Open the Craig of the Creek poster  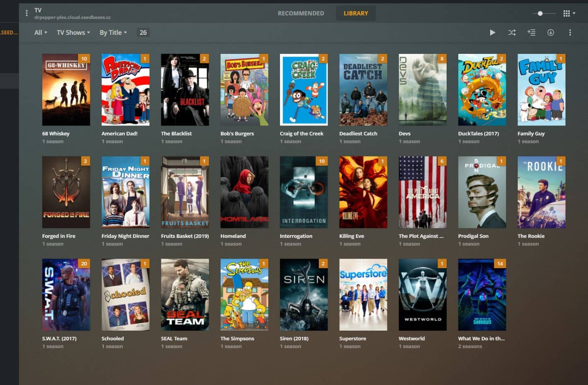click(x=304, y=90)
